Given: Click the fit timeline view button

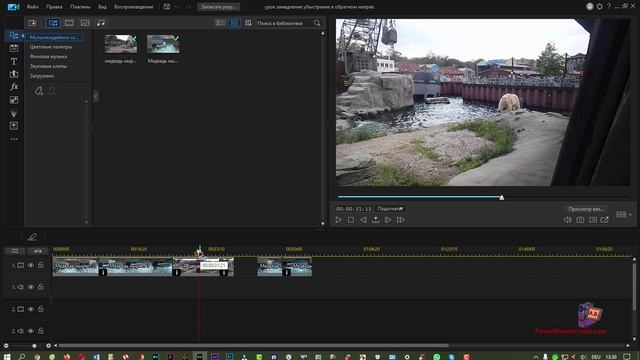Looking at the screenshot, I should [38, 251].
